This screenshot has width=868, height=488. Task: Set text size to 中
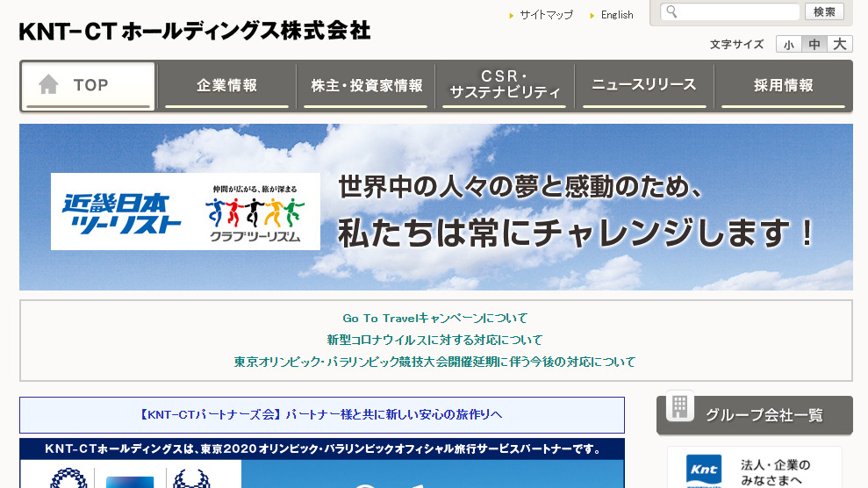pyautogui.click(x=814, y=44)
